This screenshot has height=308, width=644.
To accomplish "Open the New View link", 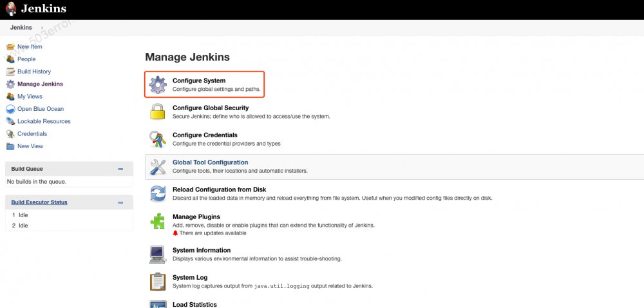I will point(30,146).
